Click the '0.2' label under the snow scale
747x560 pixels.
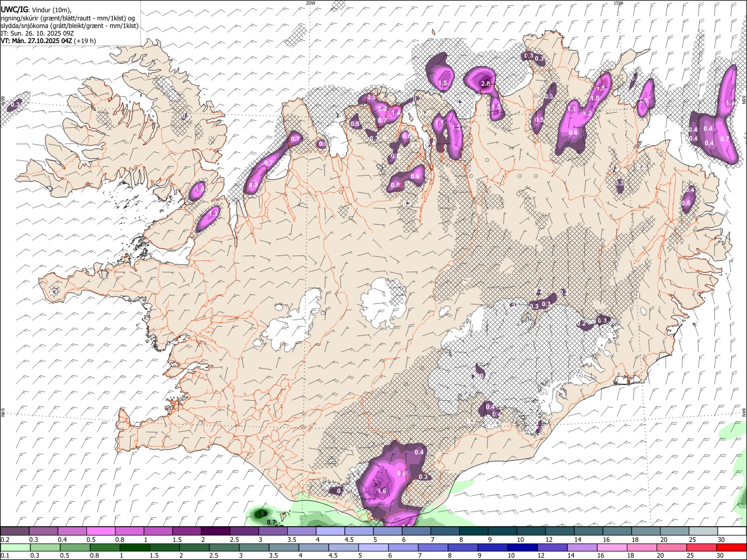coord(5,540)
